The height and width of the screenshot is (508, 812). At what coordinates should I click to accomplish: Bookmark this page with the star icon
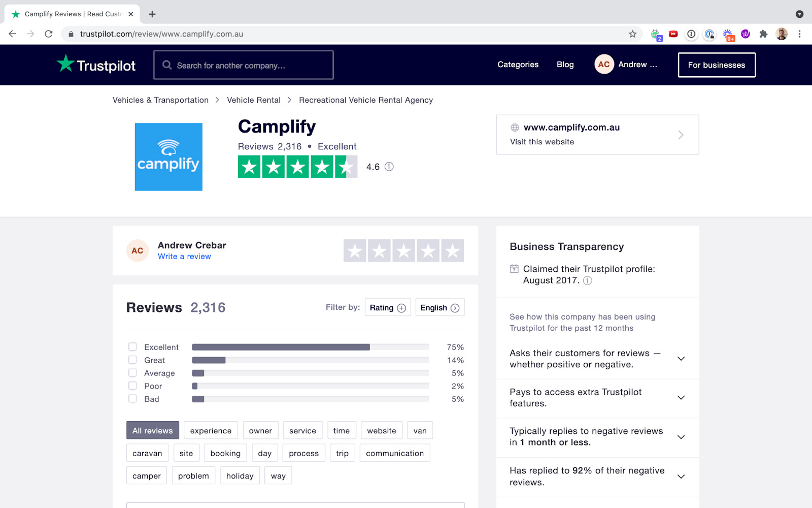coord(632,34)
